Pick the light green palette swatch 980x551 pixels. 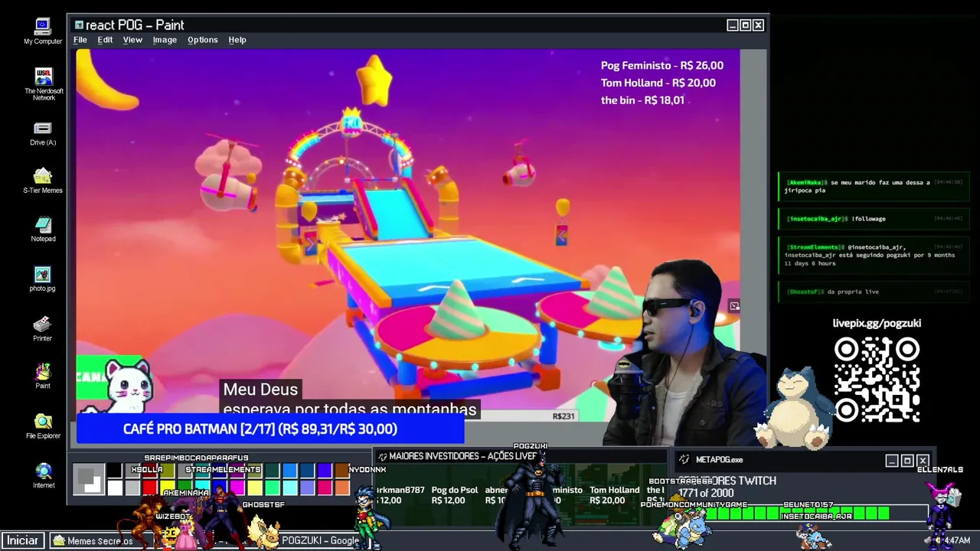[273, 487]
